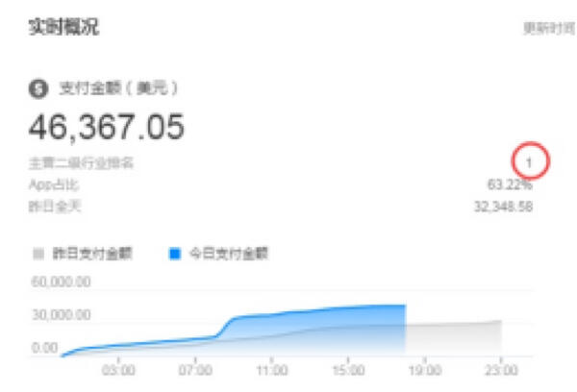
Task: Toggle the 昨日支付金额 legend item
Action: (83, 254)
